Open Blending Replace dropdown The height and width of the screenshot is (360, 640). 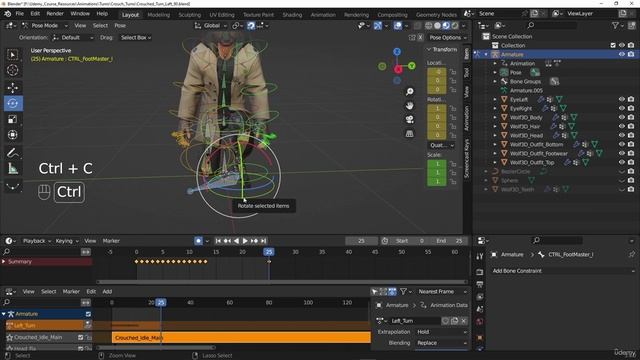441,343
